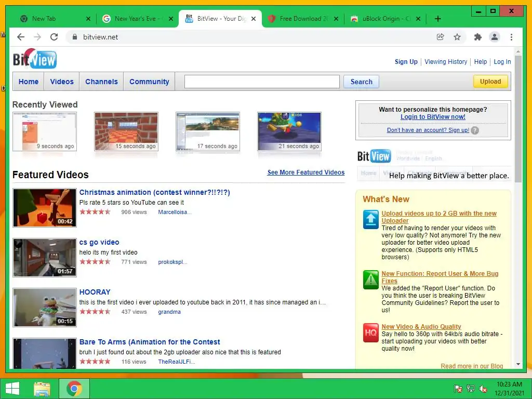Click the blue upload arrow news icon
Viewport: 532px width, 399px height.
370,219
